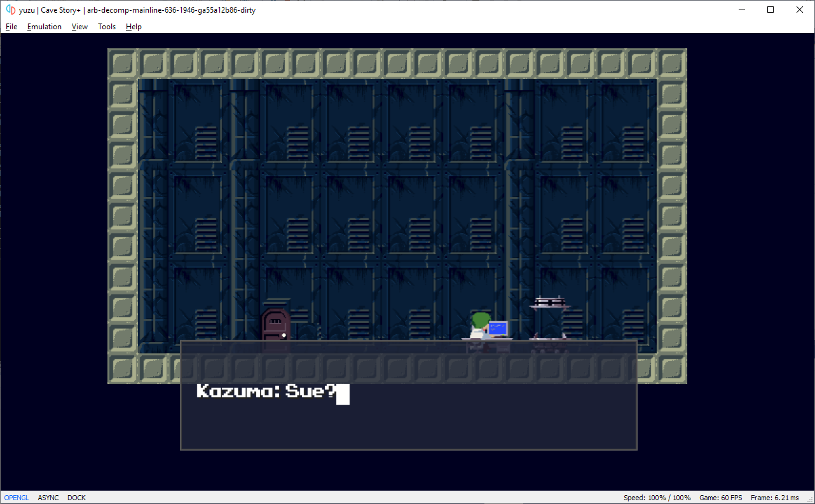Click the Game: 60 FPS status text
Viewport: 815px width, 504px height.
[721, 498]
